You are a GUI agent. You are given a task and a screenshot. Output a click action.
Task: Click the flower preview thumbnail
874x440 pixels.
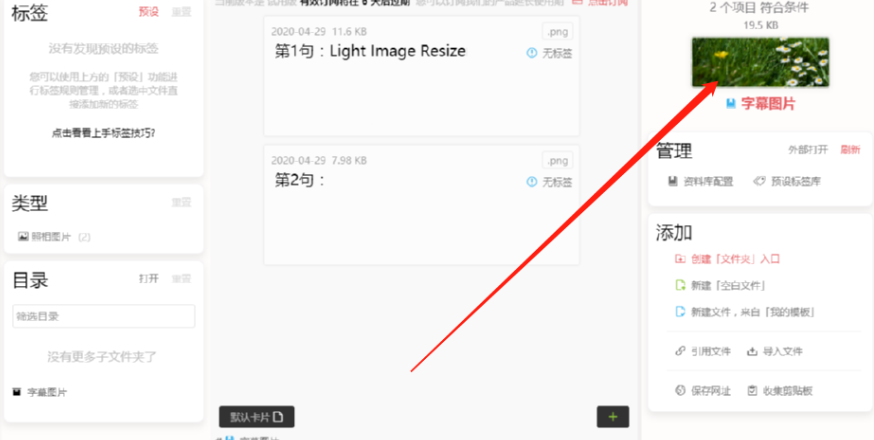(x=760, y=62)
